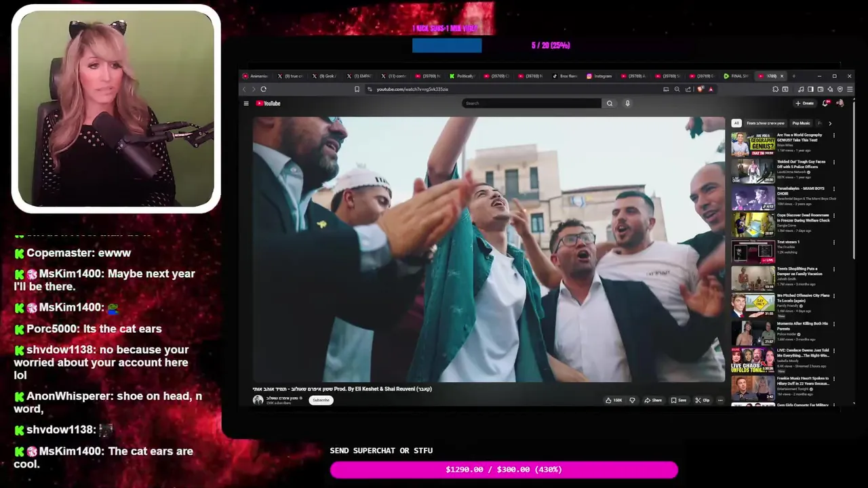The height and width of the screenshot is (488, 868).
Task: Open options menu for Yerushalayim Miami Boys Choir video
Action: 834,189
